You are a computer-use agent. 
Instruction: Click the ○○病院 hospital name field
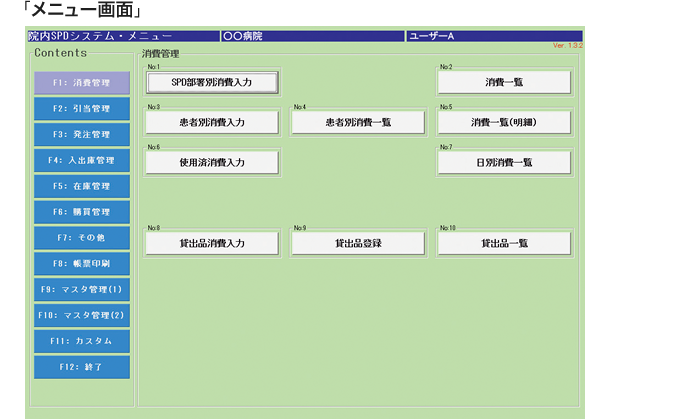(x=313, y=36)
